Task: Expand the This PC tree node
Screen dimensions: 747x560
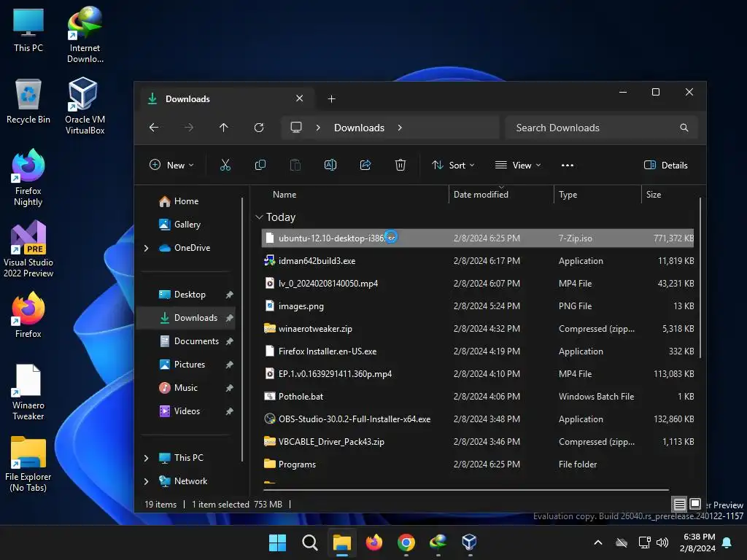Action: [146, 458]
